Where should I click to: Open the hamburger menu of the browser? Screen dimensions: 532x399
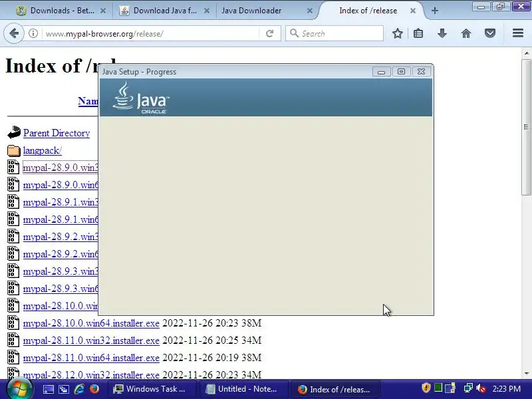[518, 33]
